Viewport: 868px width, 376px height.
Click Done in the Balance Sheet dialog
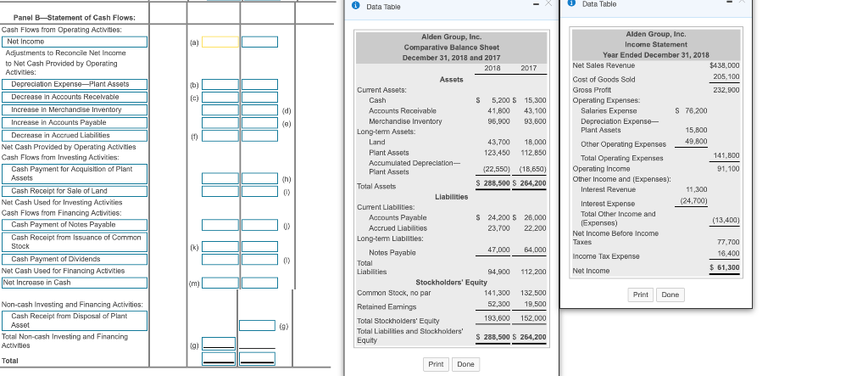pos(465,364)
